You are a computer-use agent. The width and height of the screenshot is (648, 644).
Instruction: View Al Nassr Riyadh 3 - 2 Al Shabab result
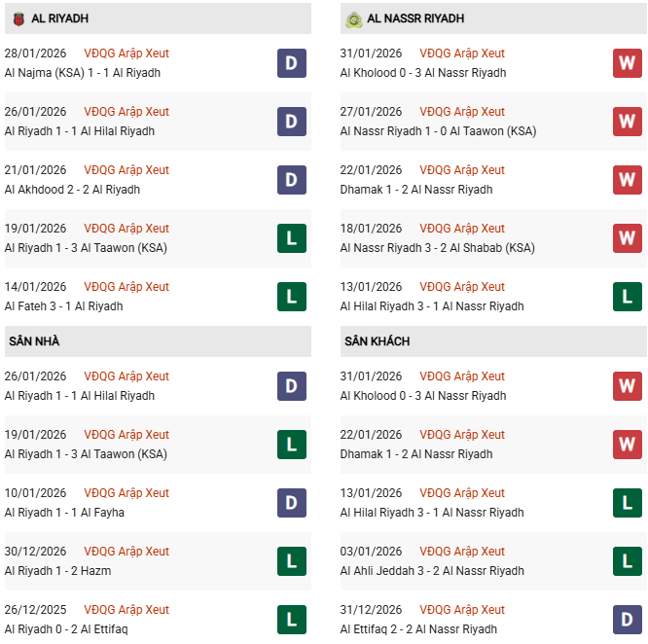(438, 248)
